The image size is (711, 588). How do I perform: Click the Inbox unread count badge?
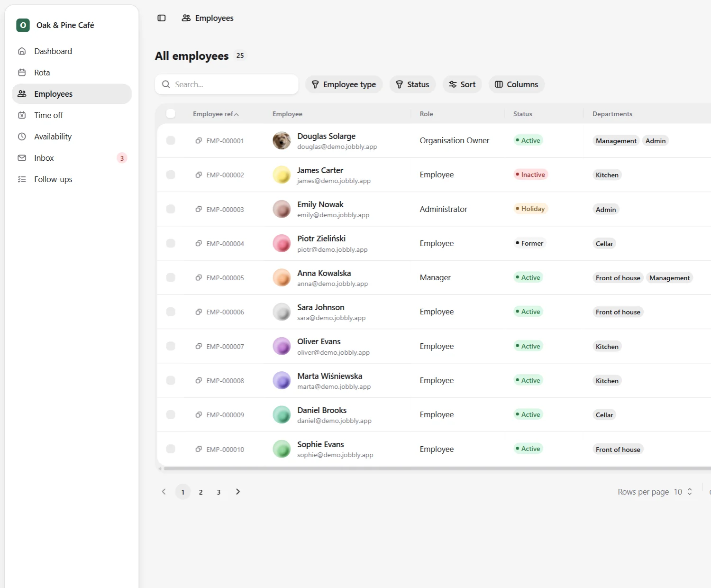(x=122, y=158)
